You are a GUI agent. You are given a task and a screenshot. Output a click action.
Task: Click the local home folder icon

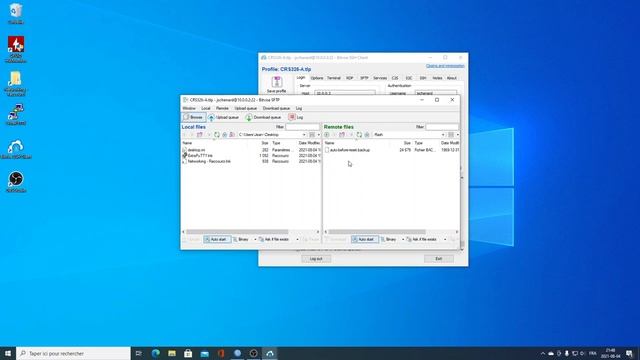pos(224,135)
